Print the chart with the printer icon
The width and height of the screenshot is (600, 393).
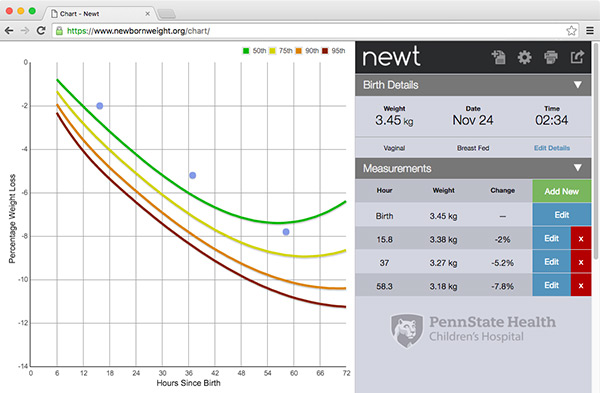551,57
